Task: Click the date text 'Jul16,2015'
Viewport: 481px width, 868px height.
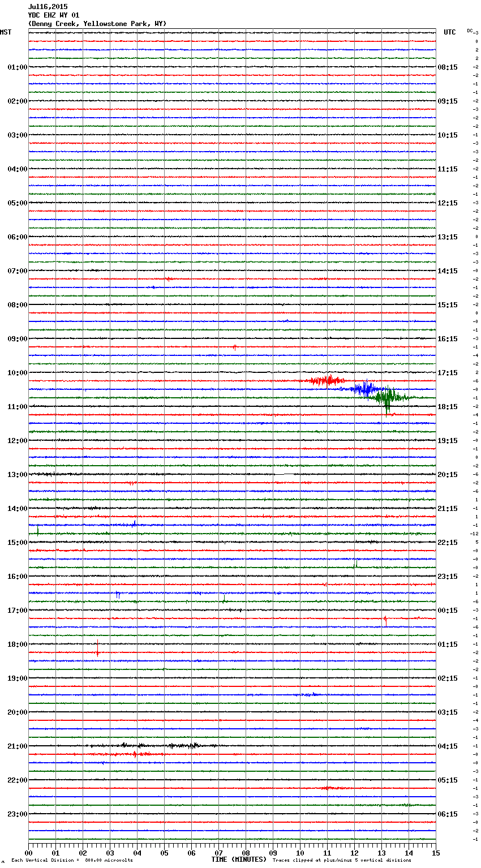Action: click(48, 7)
